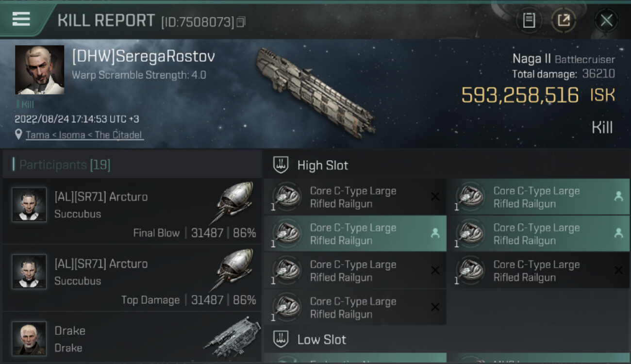
Task: Close the kill report window
Action: 606,20
